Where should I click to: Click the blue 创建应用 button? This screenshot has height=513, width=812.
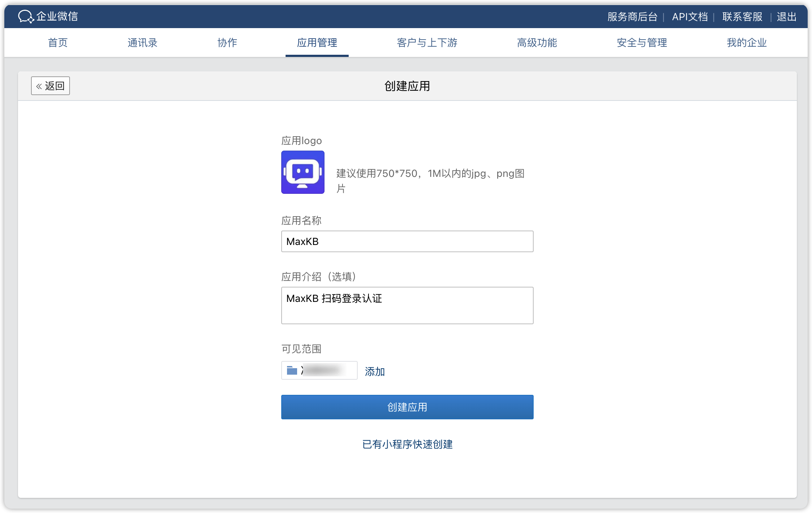[x=407, y=407]
